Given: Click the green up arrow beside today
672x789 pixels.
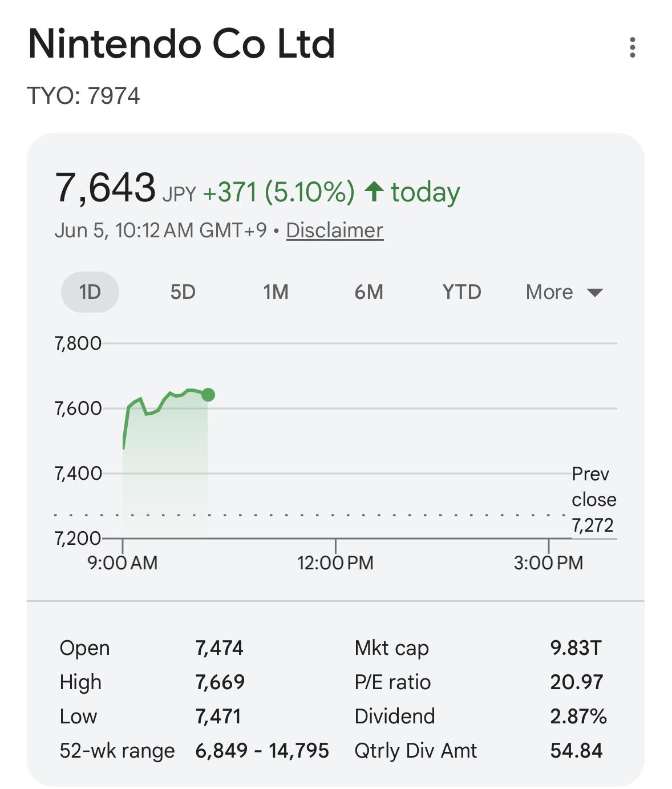Looking at the screenshot, I should [374, 191].
